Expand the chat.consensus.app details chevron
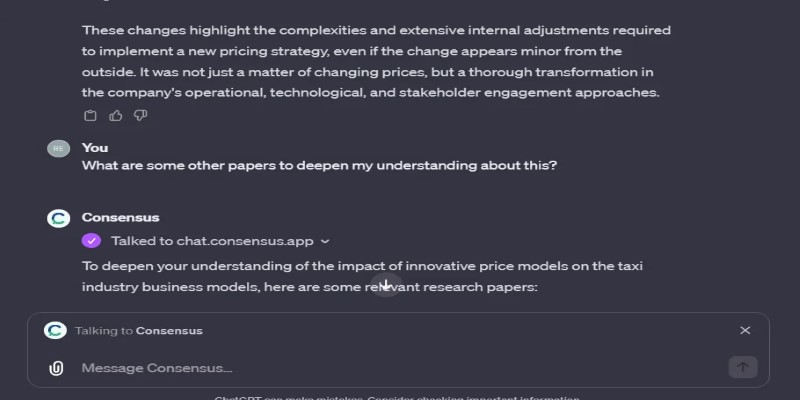The width and height of the screenshot is (800, 400). [x=325, y=241]
